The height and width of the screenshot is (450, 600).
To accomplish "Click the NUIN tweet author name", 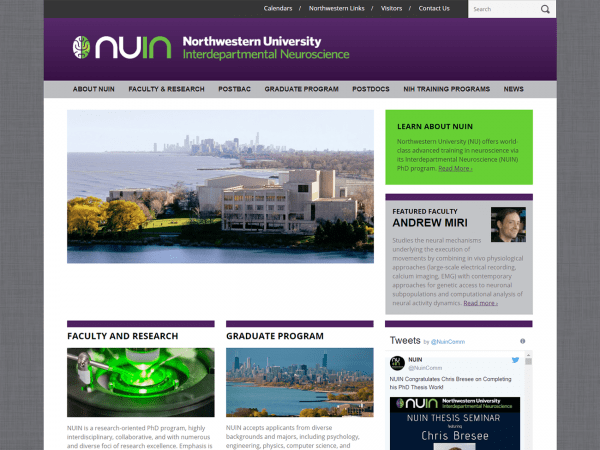I will point(415,360).
